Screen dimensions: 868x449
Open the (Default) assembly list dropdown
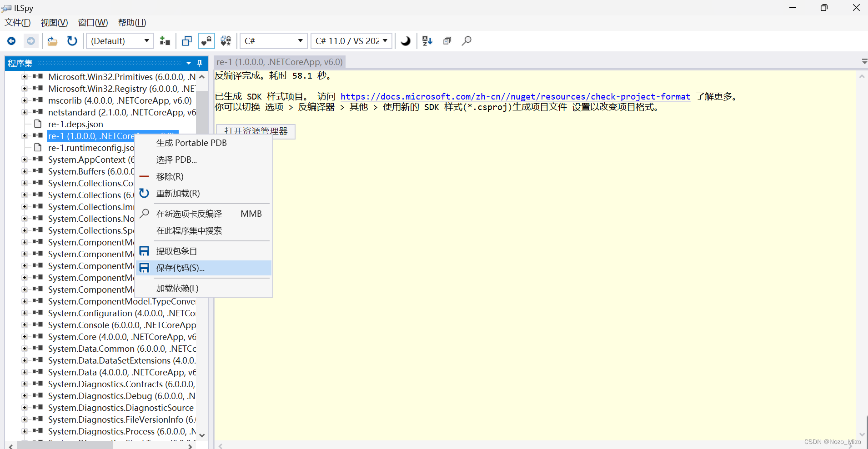[120, 41]
